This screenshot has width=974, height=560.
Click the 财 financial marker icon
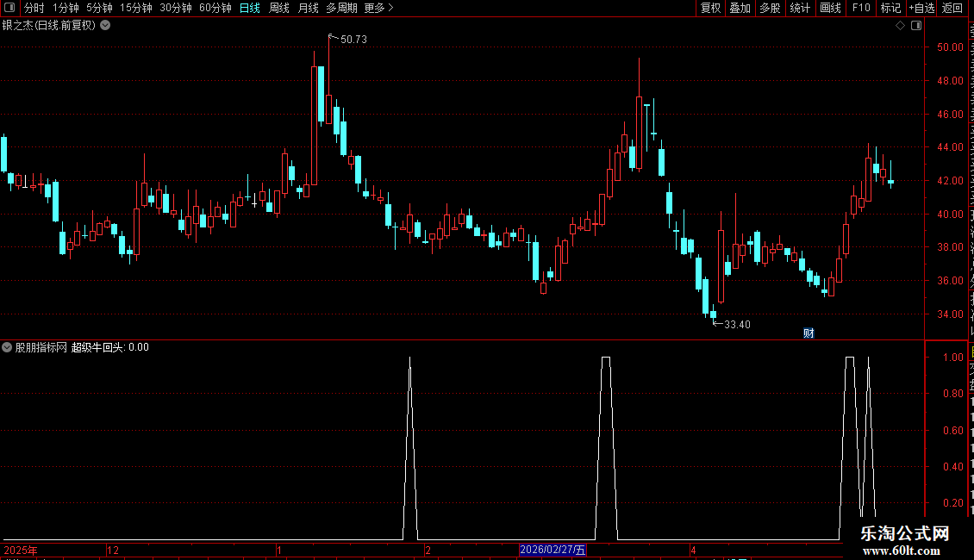pyautogui.click(x=809, y=333)
